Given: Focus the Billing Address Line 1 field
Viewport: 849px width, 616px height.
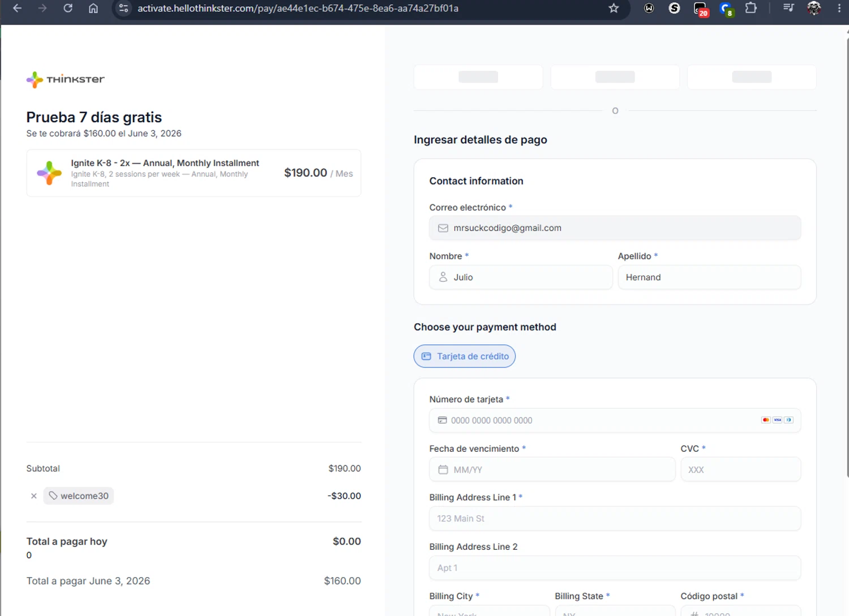Looking at the screenshot, I should tap(615, 519).
